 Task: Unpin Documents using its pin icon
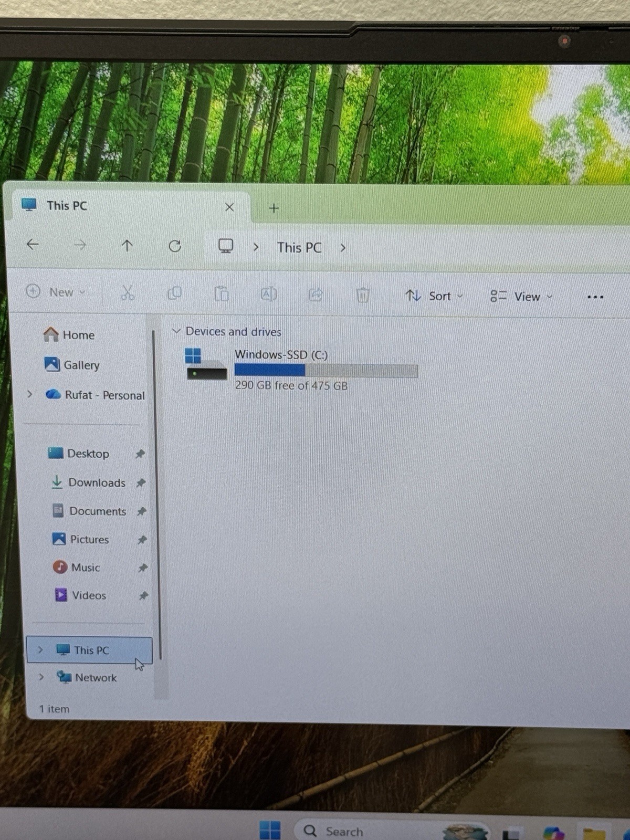tap(141, 511)
